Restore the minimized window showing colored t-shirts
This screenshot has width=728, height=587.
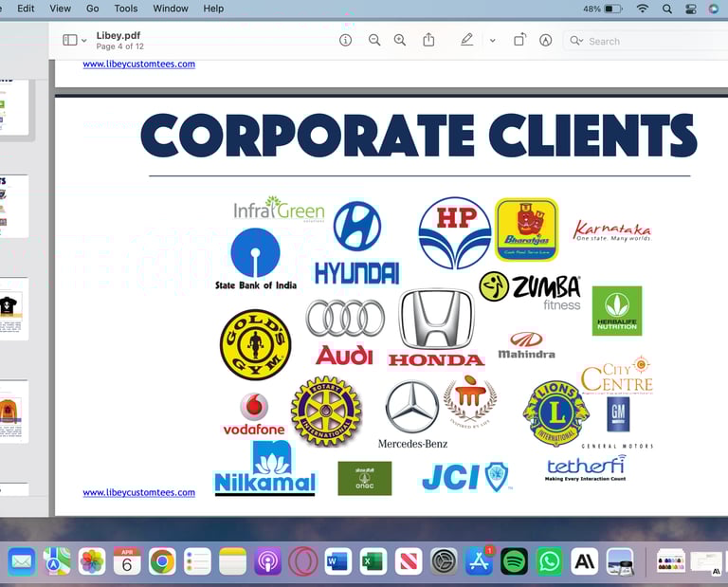(x=671, y=561)
